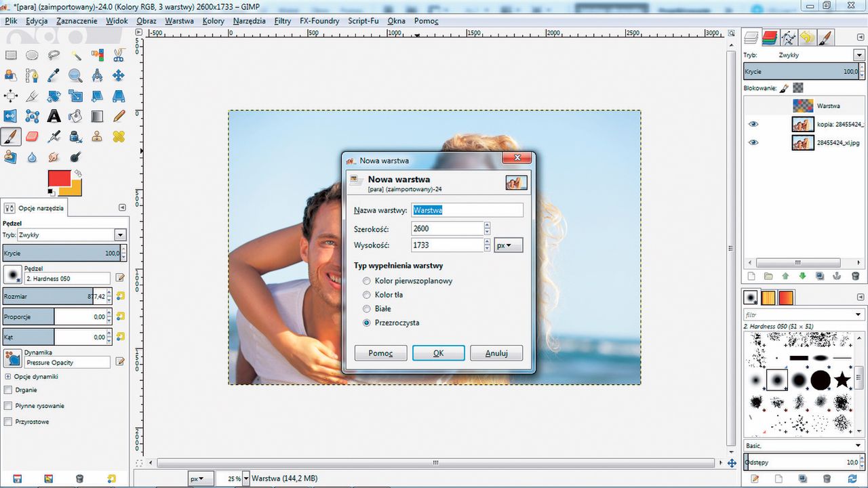The width and height of the screenshot is (868, 488).
Task: Adjust the brush Rozmiar slider
Action: point(56,296)
